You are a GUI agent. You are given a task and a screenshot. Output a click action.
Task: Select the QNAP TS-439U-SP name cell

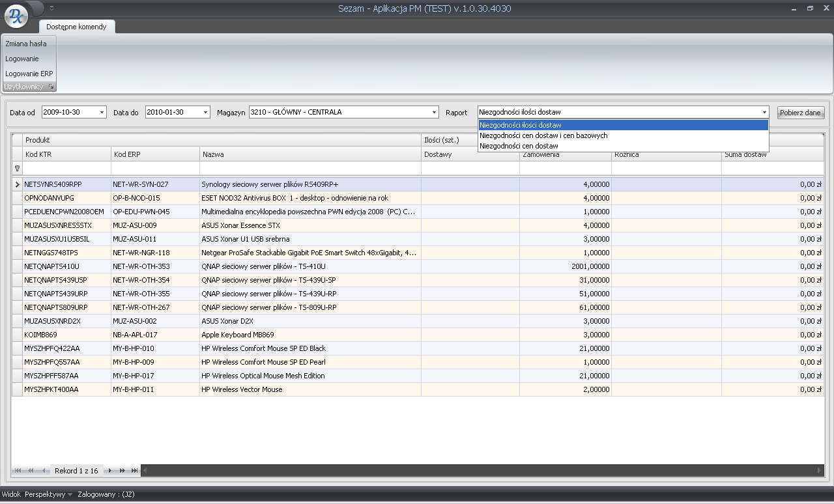(x=310, y=280)
